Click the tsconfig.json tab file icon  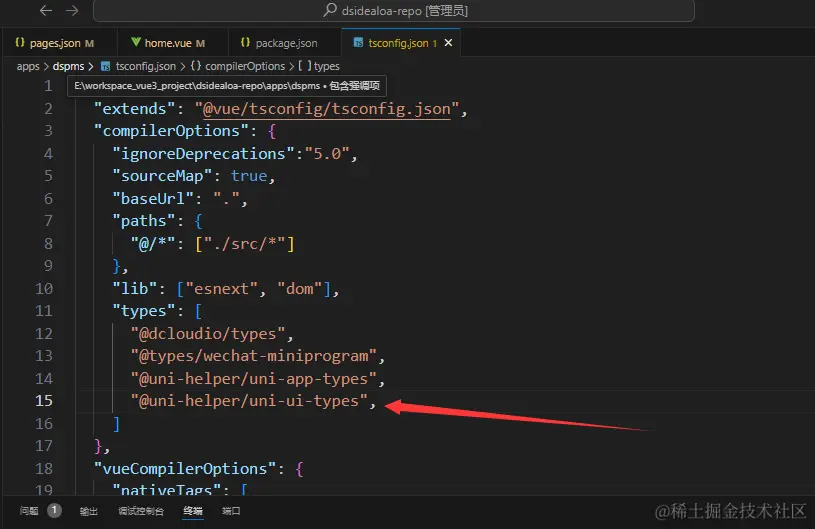(358, 43)
